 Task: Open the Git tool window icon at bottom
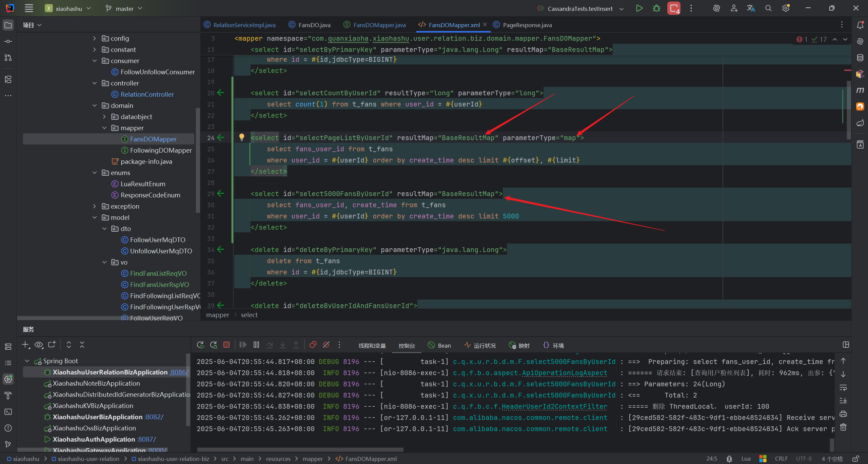pyautogui.click(x=8, y=444)
